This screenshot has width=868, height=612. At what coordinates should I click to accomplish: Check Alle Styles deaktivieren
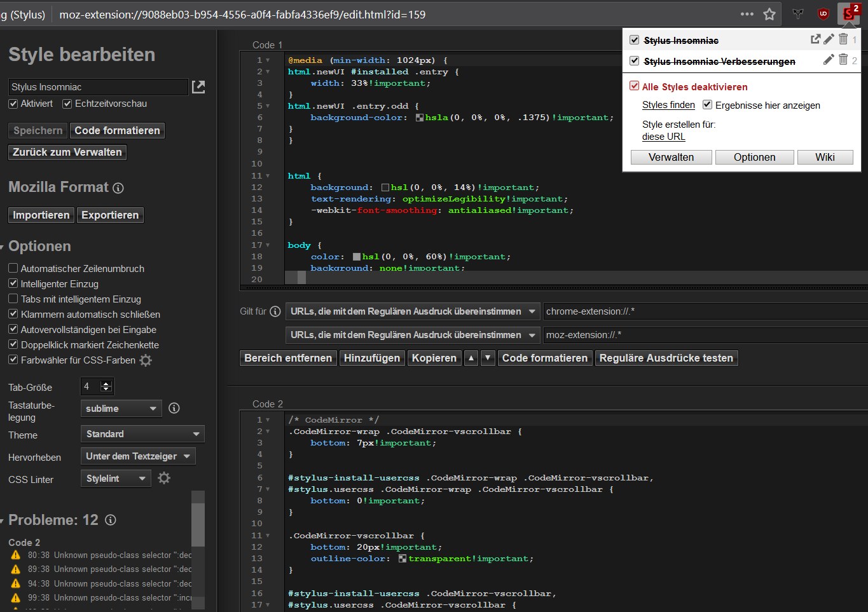[634, 86]
